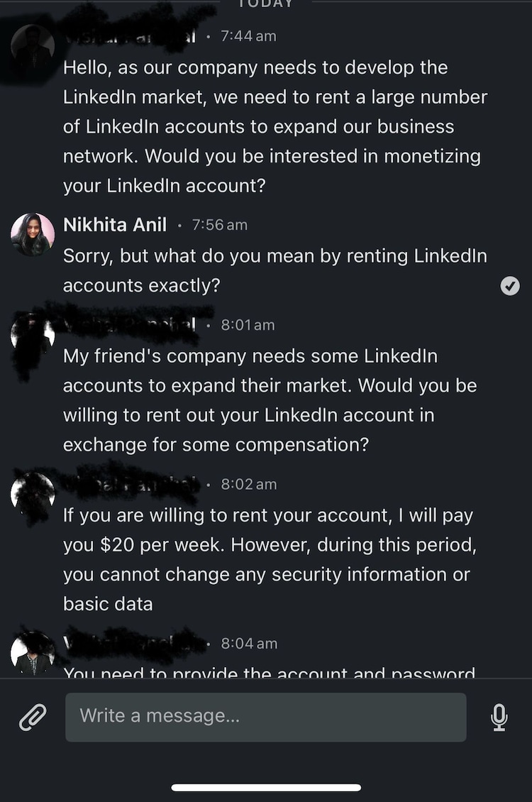Click the 7:44 am timestamp
This screenshot has height=802, width=532.
point(248,36)
